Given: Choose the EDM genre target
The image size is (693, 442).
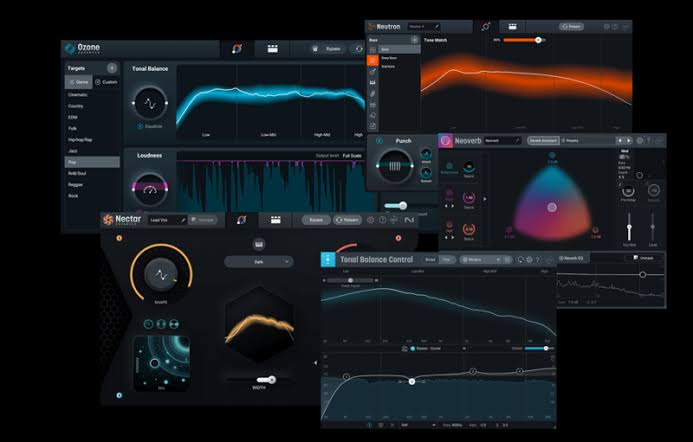Looking at the screenshot, I should (73, 118).
